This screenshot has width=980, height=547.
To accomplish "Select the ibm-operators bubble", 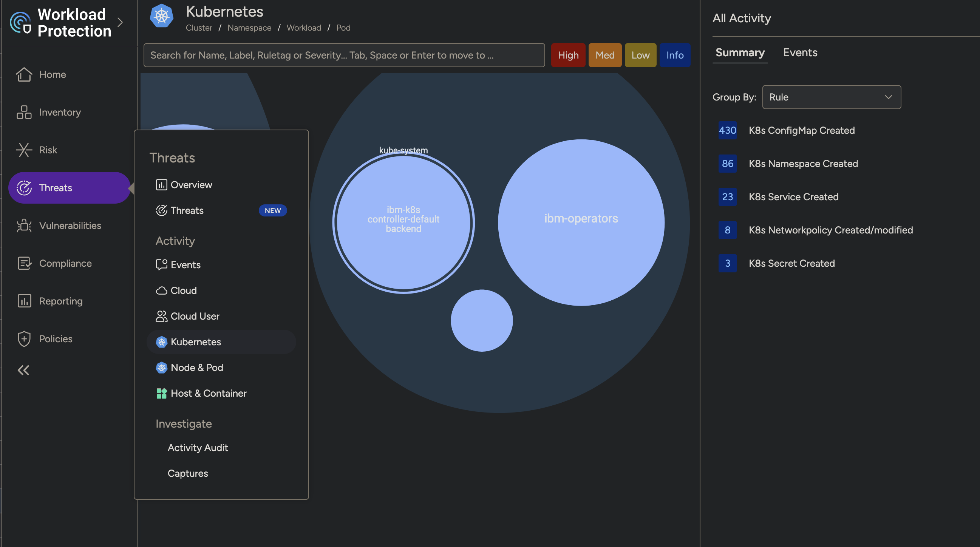I will tap(581, 222).
